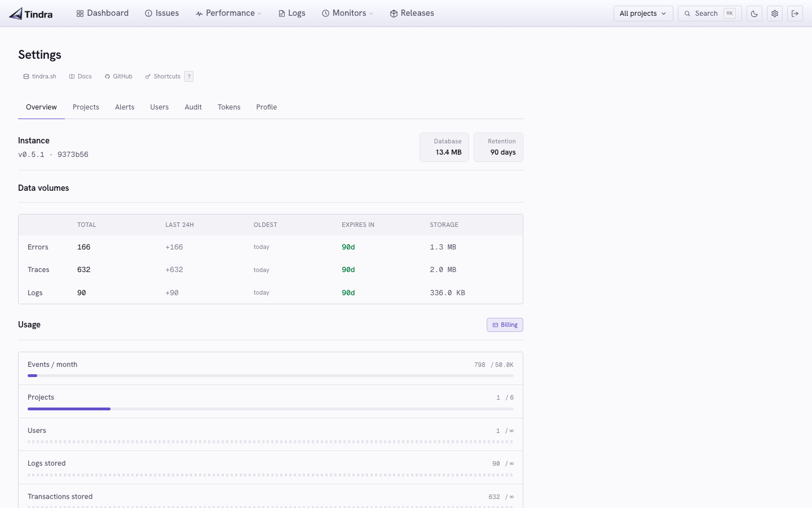
Task: Switch to the Users tab
Action: click(160, 107)
